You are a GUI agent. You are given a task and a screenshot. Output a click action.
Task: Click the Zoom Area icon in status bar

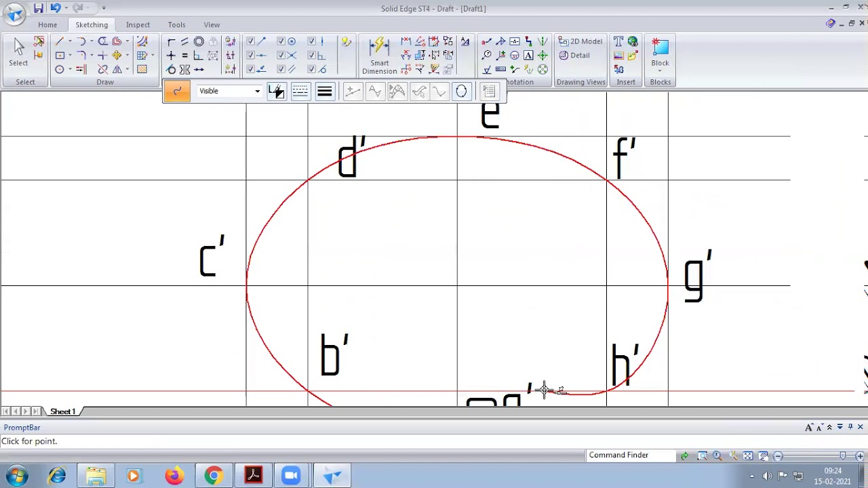[702, 455]
